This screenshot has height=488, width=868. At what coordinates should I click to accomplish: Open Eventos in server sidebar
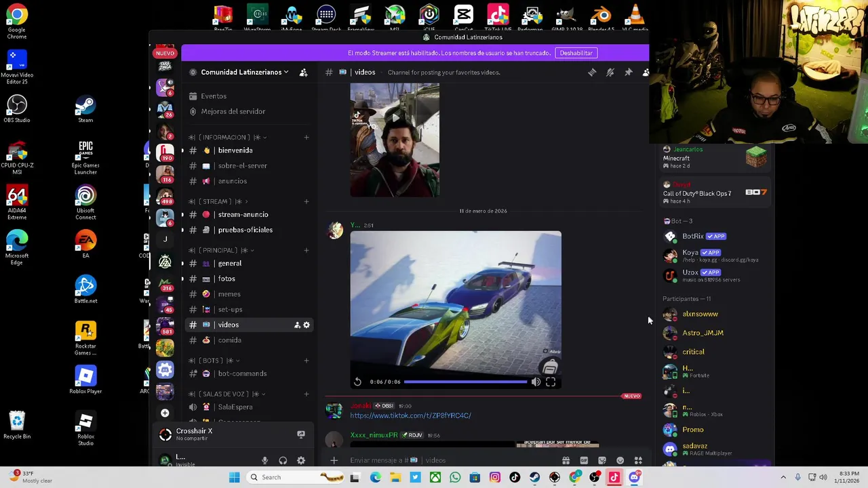click(249, 96)
